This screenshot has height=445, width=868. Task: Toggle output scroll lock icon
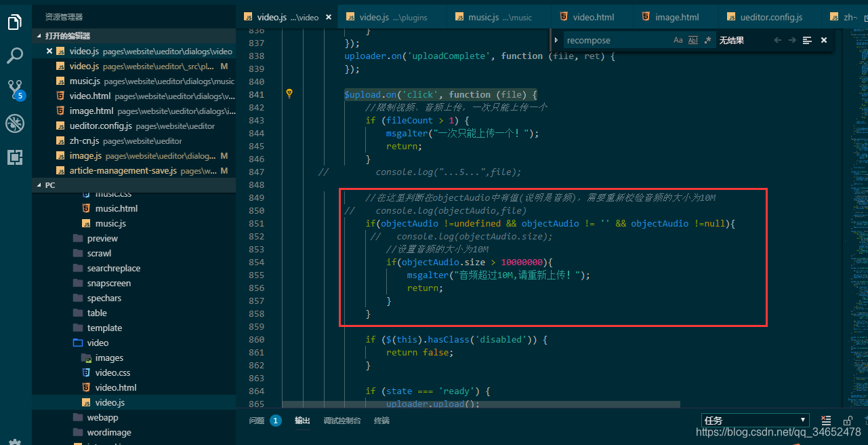(848, 421)
